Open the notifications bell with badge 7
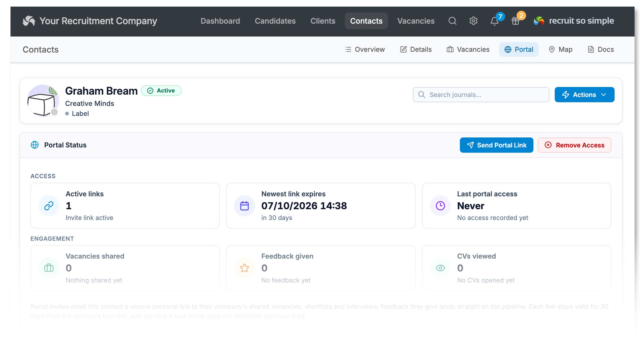The image size is (644, 364). (495, 21)
